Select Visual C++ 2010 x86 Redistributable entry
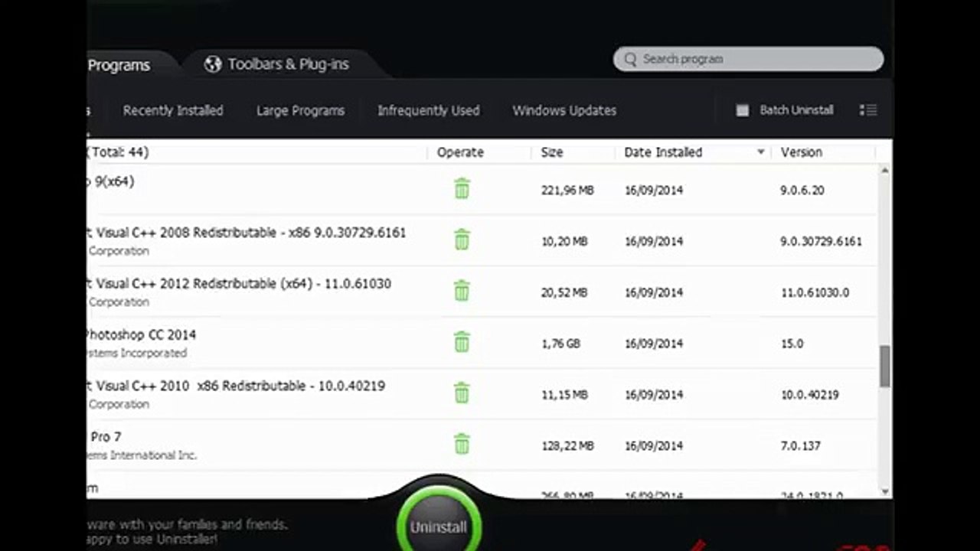This screenshot has height=551, width=980. [482, 394]
